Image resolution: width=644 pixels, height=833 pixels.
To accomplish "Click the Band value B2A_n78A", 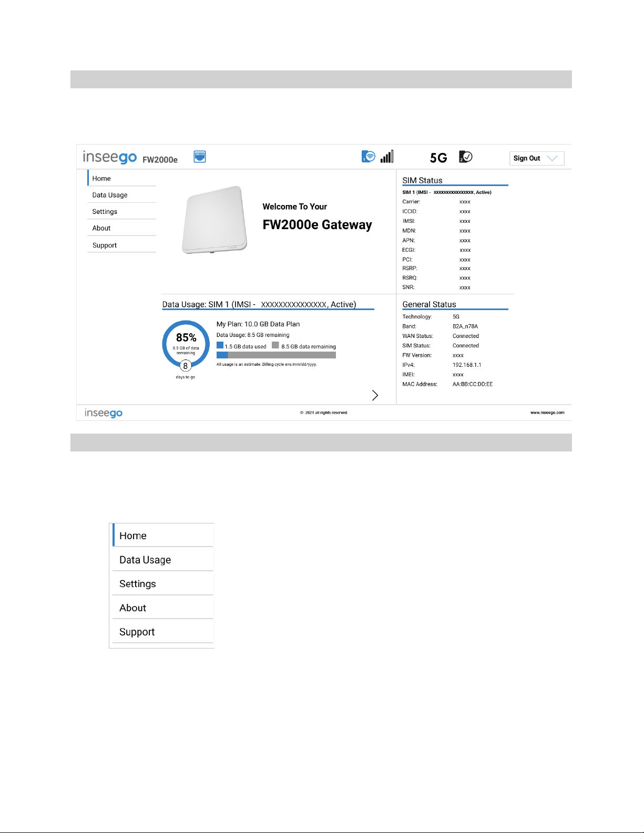I will click(465, 326).
